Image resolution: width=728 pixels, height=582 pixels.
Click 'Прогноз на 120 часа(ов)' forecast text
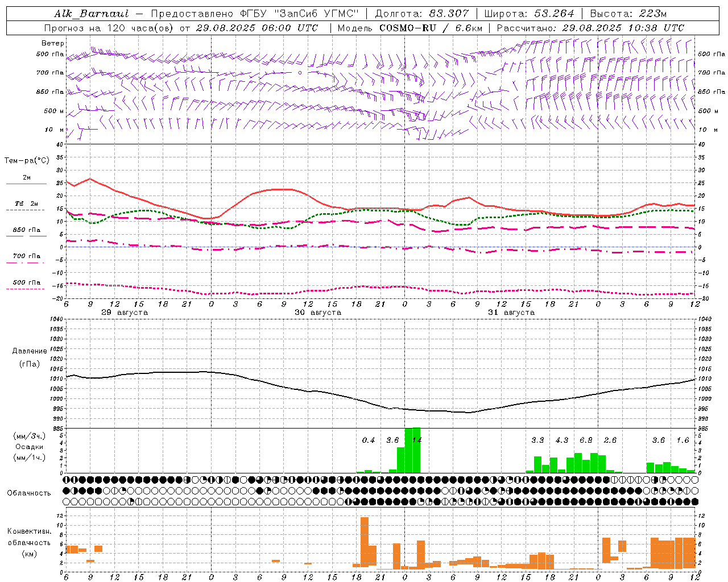(109, 28)
